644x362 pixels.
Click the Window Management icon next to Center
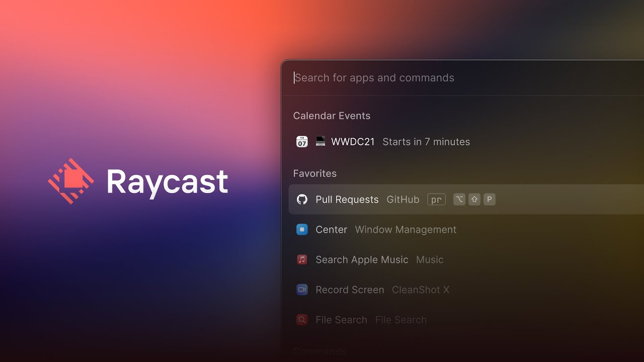pyautogui.click(x=302, y=229)
